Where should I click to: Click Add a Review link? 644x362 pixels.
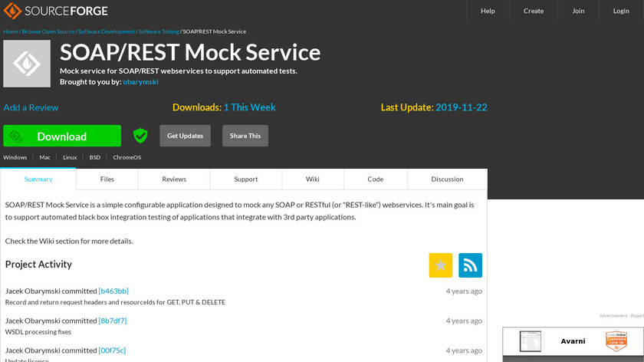point(31,107)
